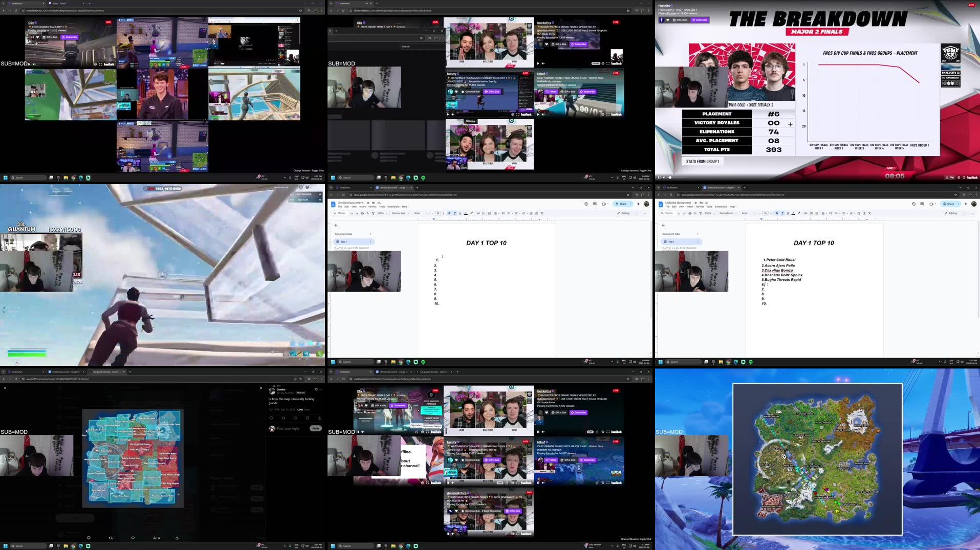
Task: Click Print icon in the empty-list Docs toolbar
Action: (x=362, y=213)
